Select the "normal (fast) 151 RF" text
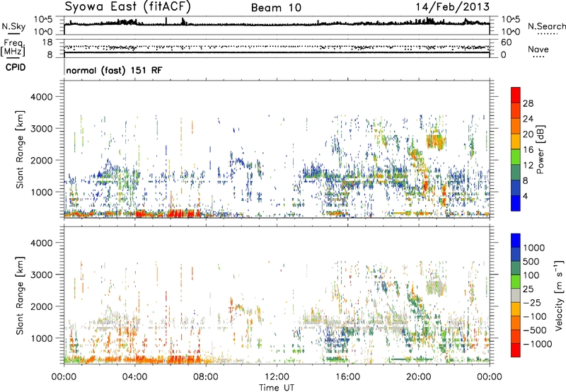Image resolution: width=566 pixels, height=392 pixels. pyautogui.click(x=114, y=70)
